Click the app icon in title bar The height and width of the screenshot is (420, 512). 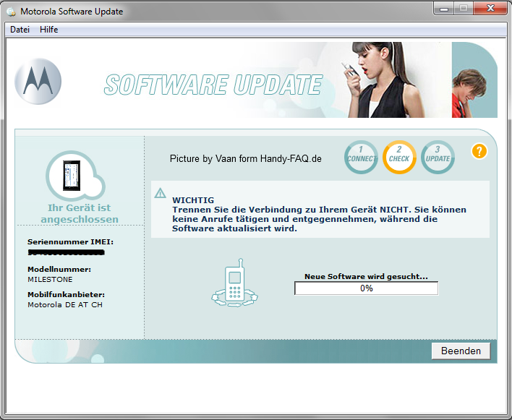coord(11,12)
